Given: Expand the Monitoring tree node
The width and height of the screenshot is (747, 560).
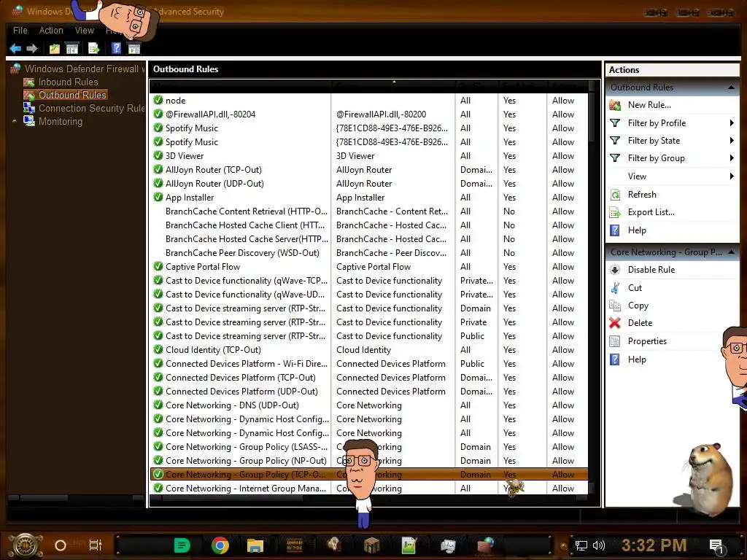Looking at the screenshot, I should (x=15, y=122).
